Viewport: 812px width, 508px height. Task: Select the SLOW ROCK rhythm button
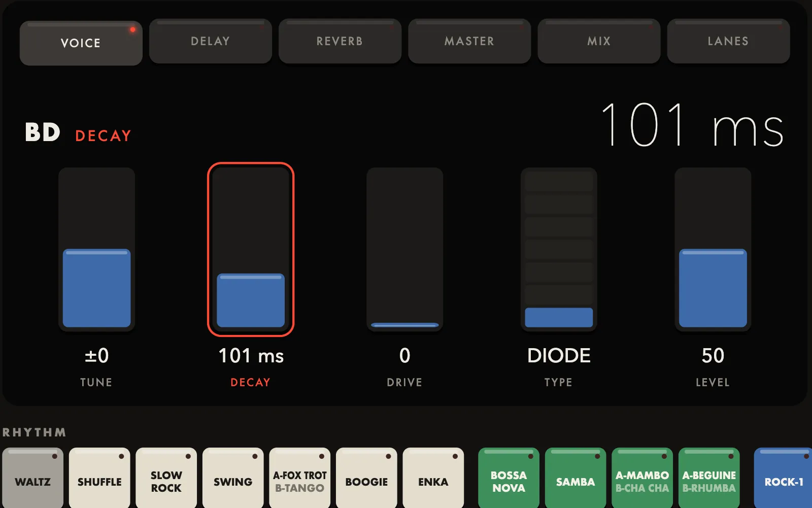coord(166,478)
